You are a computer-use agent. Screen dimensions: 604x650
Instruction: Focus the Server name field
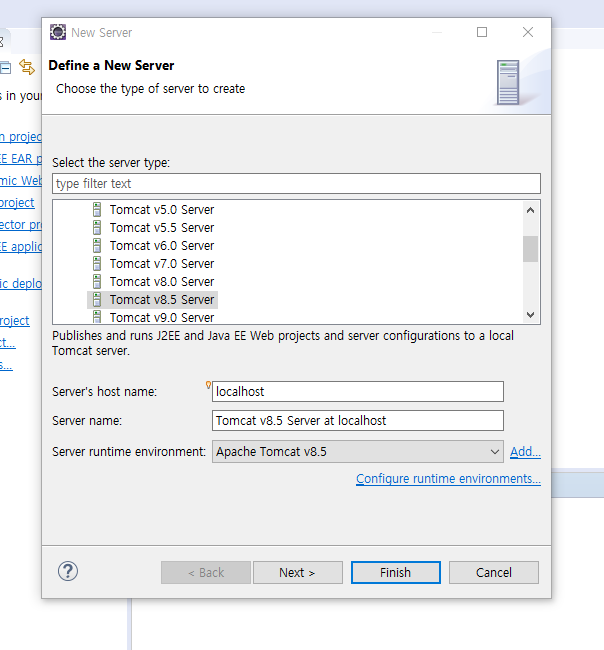pyautogui.click(x=358, y=421)
